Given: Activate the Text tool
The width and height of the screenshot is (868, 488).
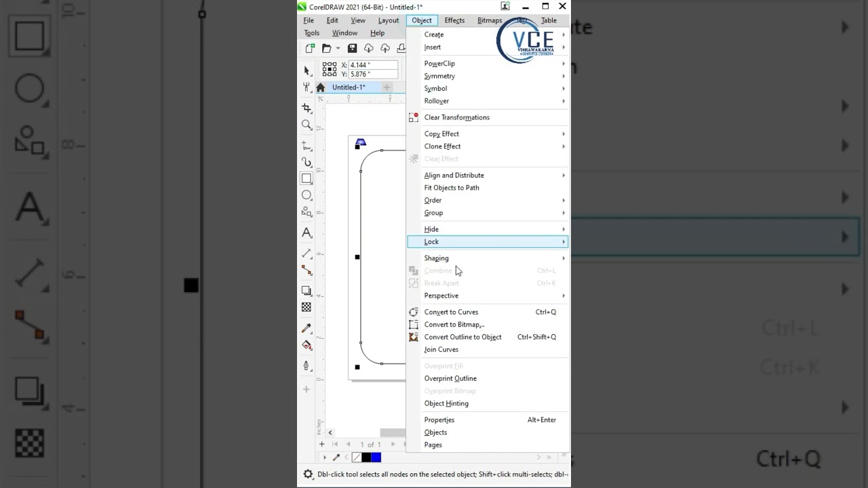Looking at the screenshot, I should 307,233.
